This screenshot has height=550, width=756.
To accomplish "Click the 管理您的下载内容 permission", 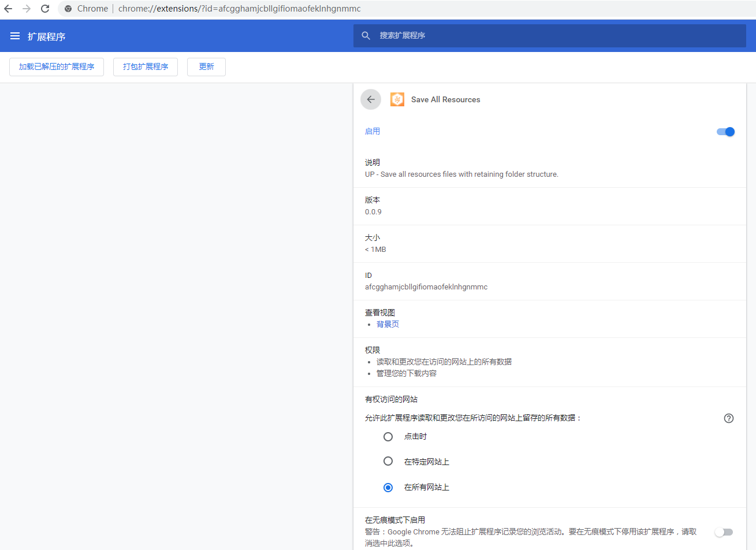I will point(407,373).
